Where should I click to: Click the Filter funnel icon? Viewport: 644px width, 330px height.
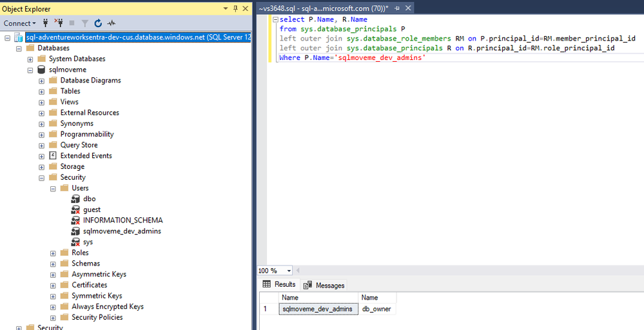tap(85, 23)
